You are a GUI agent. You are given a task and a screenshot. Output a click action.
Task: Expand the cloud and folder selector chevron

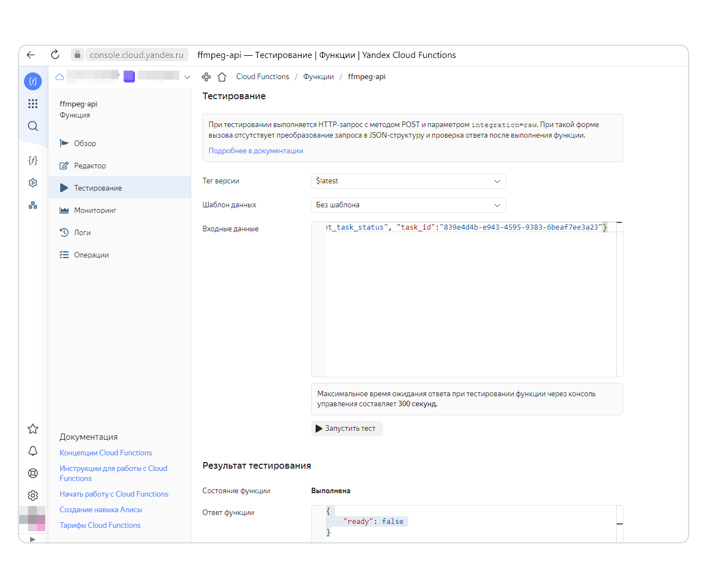[x=187, y=77]
